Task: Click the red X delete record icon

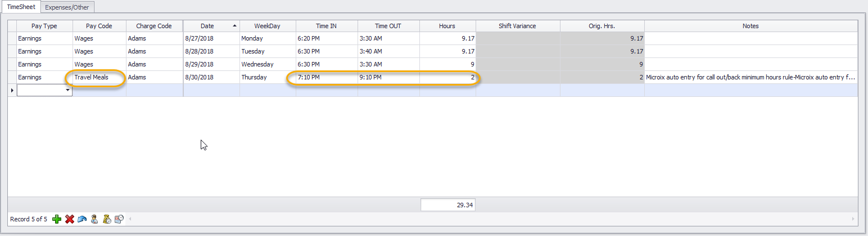Action: click(70, 219)
